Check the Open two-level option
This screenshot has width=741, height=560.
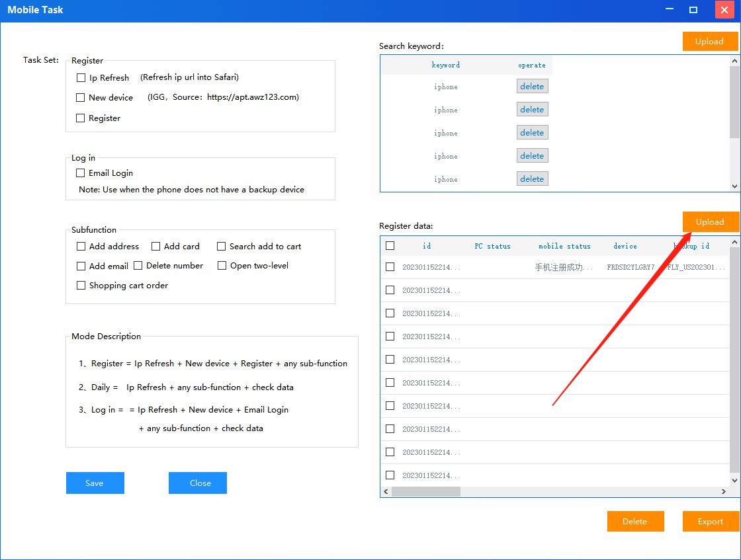[222, 265]
